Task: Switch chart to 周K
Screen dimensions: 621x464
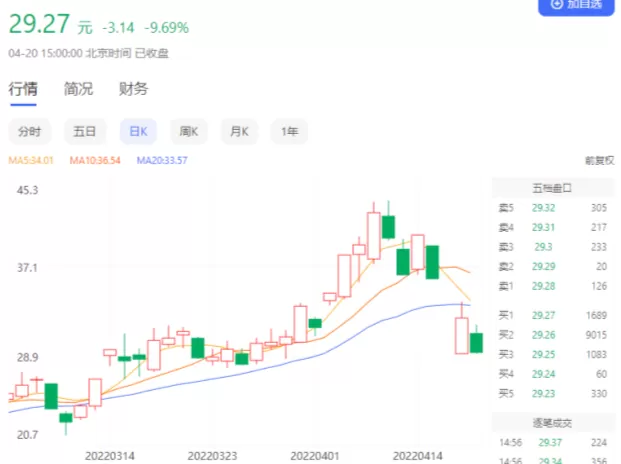Action: click(x=189, y=131)
